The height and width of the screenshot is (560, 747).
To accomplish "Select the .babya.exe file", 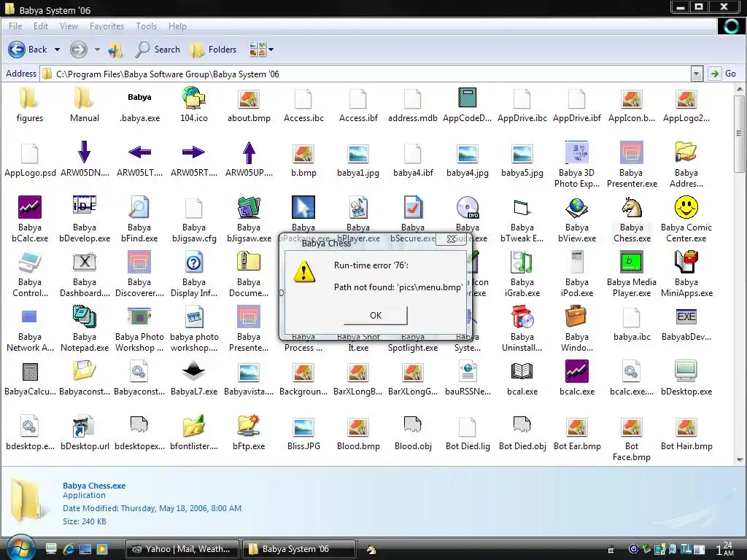I will [139, 105].
